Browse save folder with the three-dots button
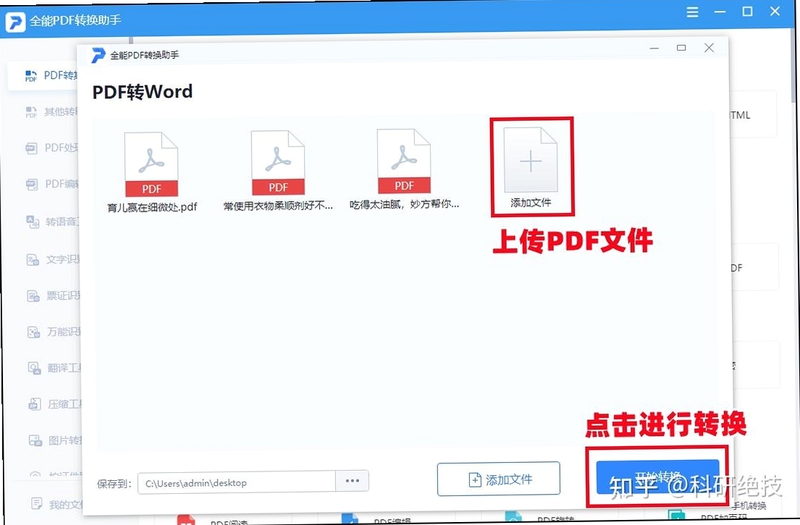800x525 pixels. pyautogui.click(x=352, y=481)
